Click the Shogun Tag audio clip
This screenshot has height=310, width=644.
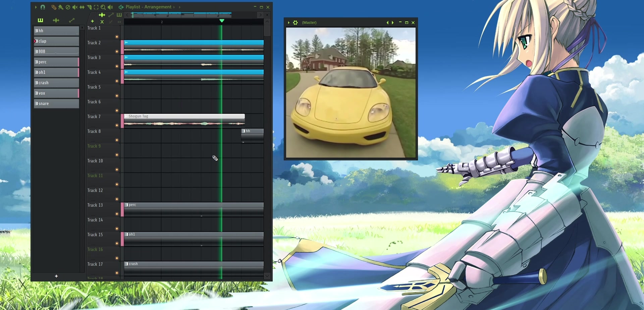(x=184, y=121)
